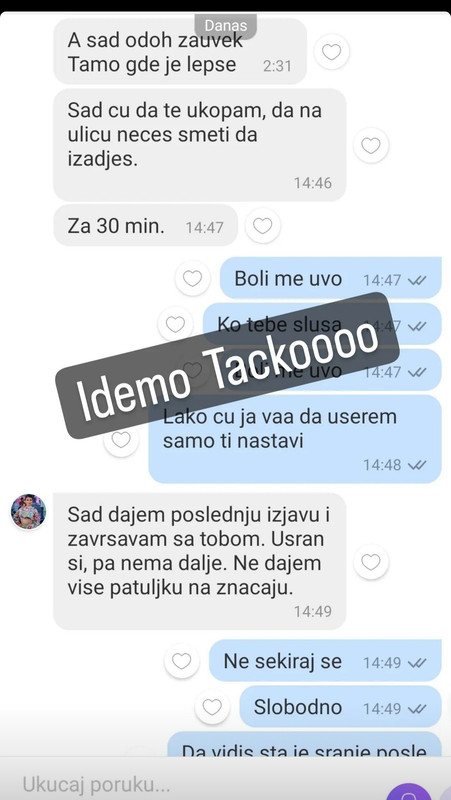Tap the "Danas" date label
This screenshot has width=451, height=800.
(x=226, y=26)
